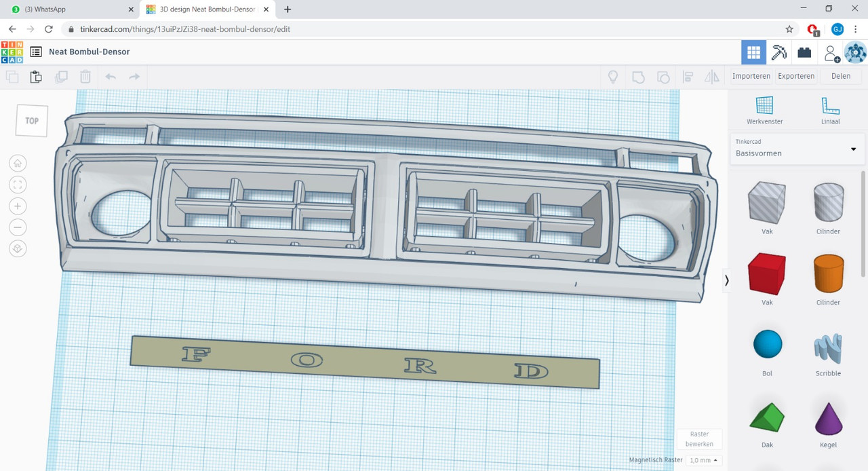The image size is (868, 471).
Task: Open the Bricks mode
Action: (804, 52)
